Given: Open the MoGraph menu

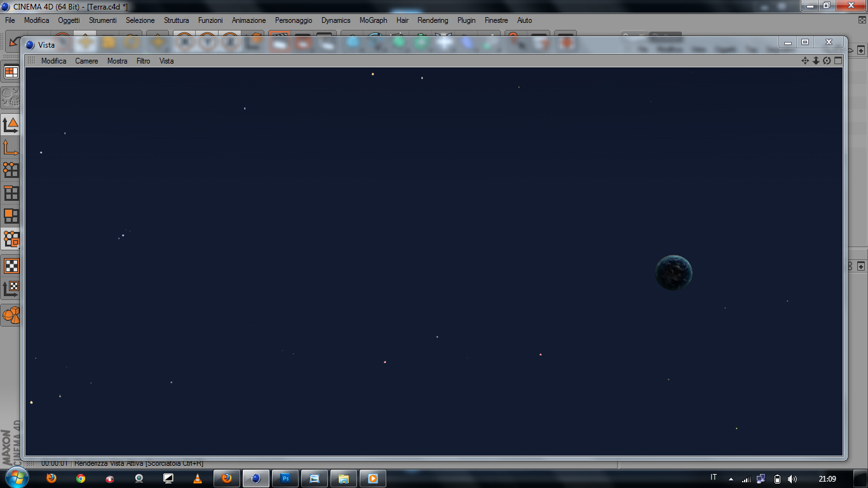Looking at the screenshot, I should [x=374, y=20].
